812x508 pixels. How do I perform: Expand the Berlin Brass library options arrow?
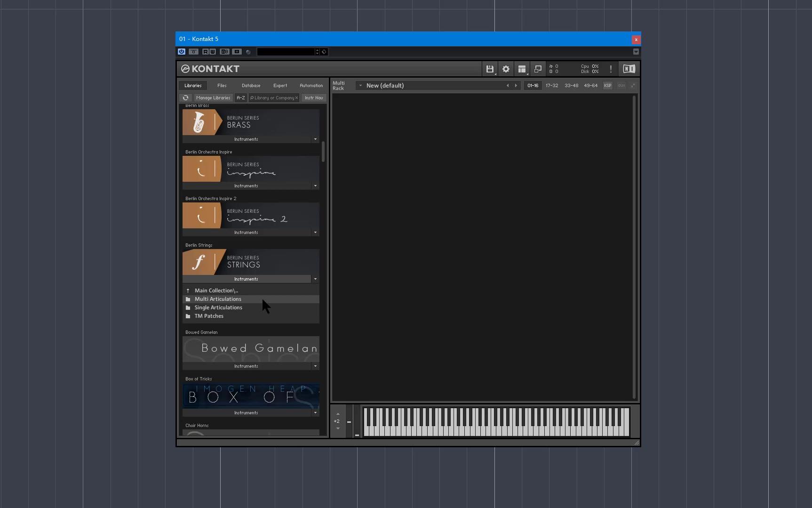coord(315,139)
